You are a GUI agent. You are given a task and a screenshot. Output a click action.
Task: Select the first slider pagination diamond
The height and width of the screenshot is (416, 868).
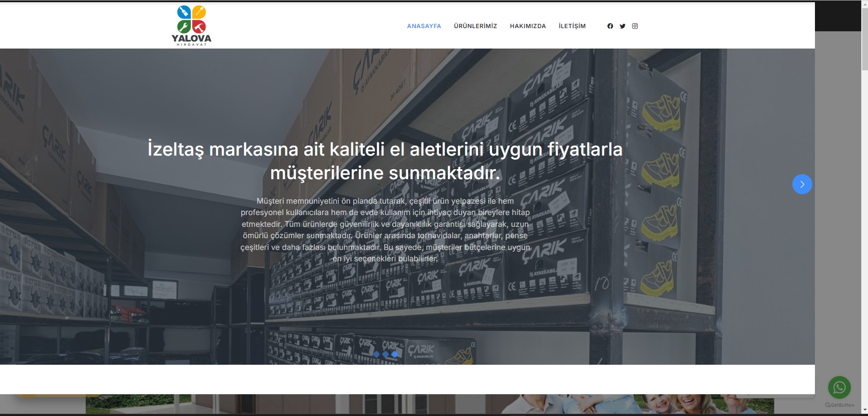[x=376, y=354]
